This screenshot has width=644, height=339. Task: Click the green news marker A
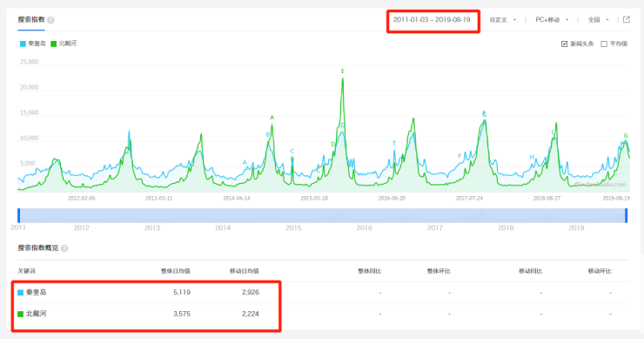pos(272,118)
